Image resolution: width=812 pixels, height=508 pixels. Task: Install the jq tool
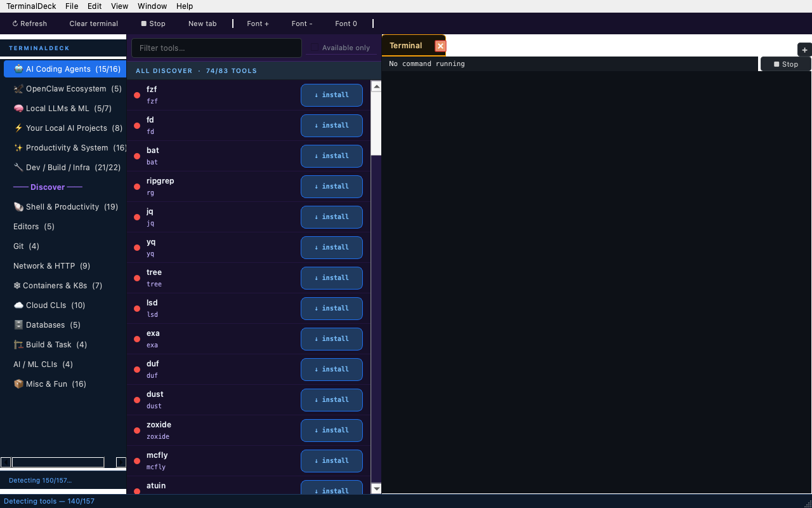click(332, 217)
